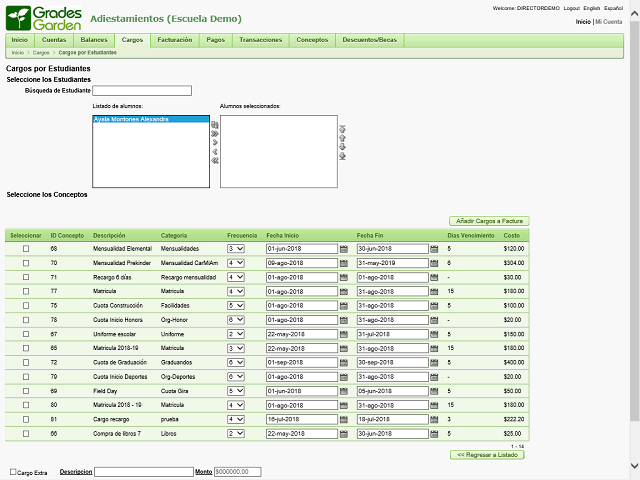Move selected student to top of list

click(342, 129)
